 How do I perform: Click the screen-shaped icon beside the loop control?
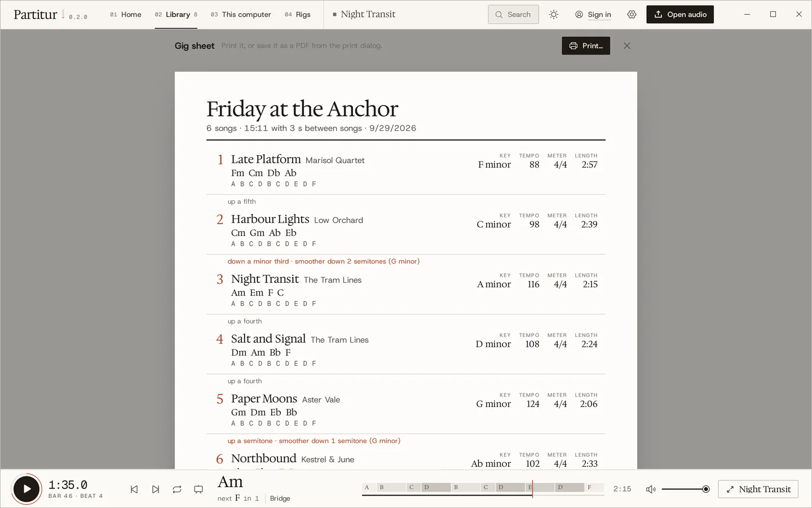(x=198, y=489)
